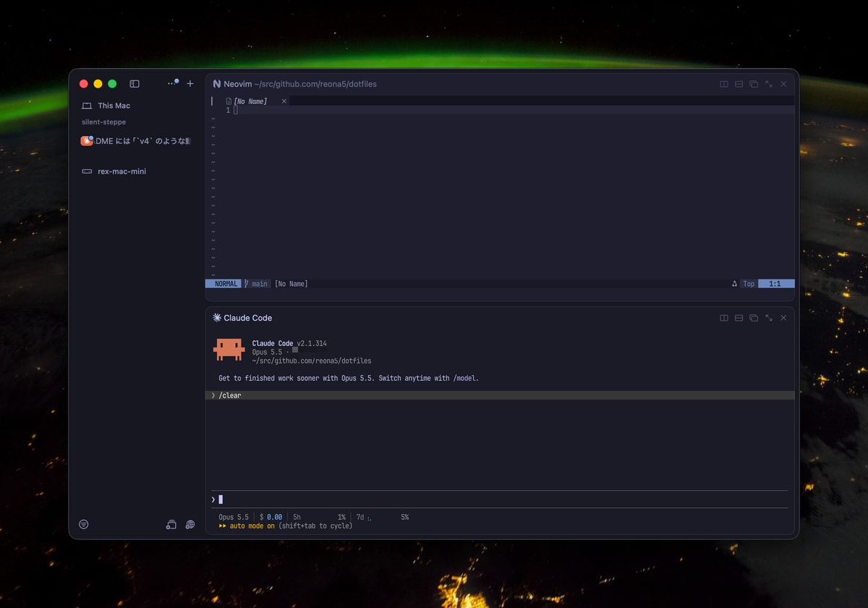Click the filter icon at sidebar bottom
The image size is (868, 608).
[84, 525]
